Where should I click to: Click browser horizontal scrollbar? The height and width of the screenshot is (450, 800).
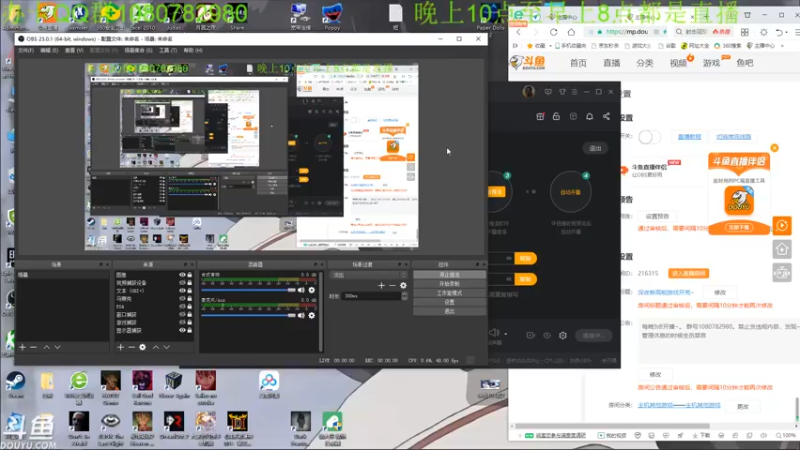[x=612, y=426]
